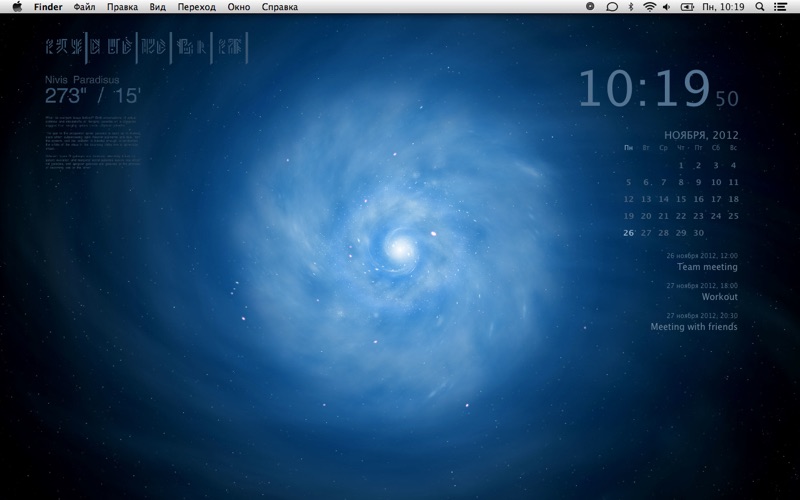
Task: Click the Чт weekday header in calendar
Action: tap(681, 148)
